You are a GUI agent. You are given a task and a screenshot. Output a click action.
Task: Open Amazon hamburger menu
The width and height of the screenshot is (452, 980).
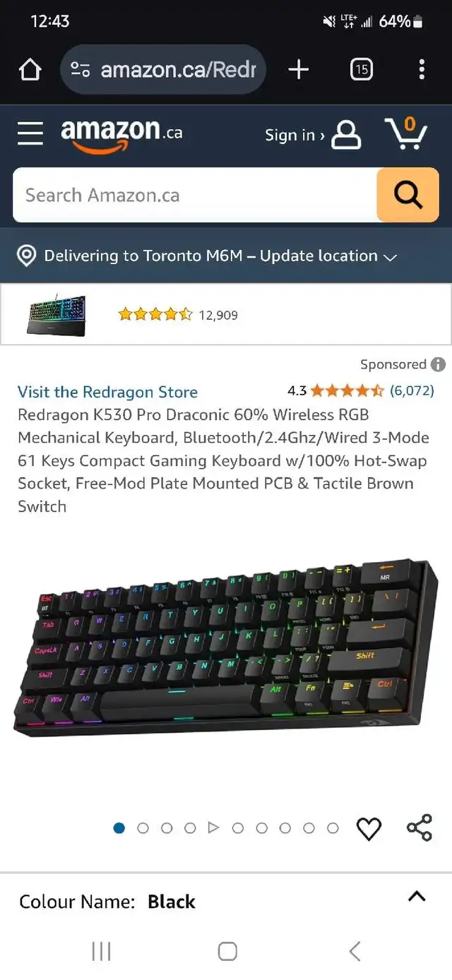click(x=30, y=133)
